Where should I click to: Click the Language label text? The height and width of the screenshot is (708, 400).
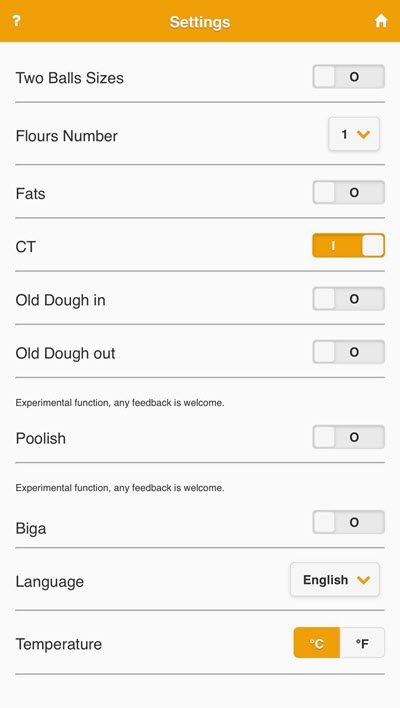coord(50,582)
